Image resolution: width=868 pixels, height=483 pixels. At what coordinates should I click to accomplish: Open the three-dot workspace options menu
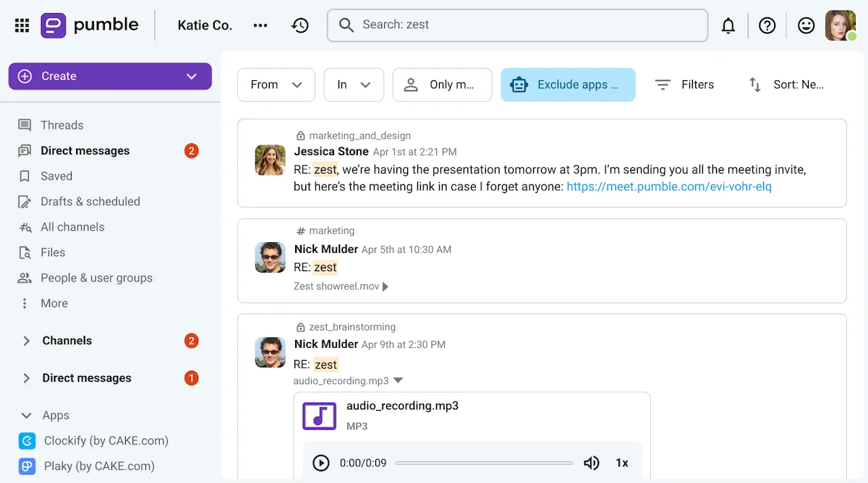pyautogui.click(x=260, y=25)
